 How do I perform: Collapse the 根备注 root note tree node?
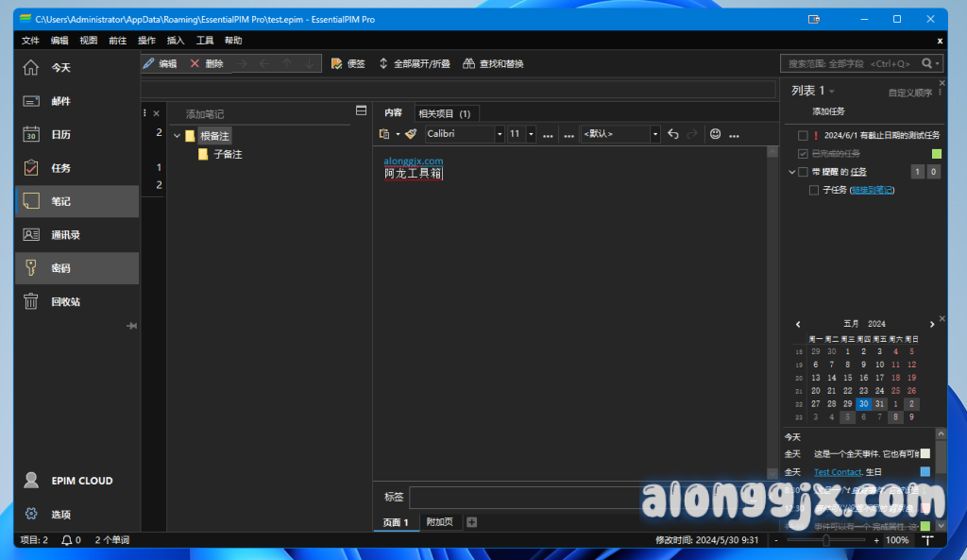pos(177,136)
